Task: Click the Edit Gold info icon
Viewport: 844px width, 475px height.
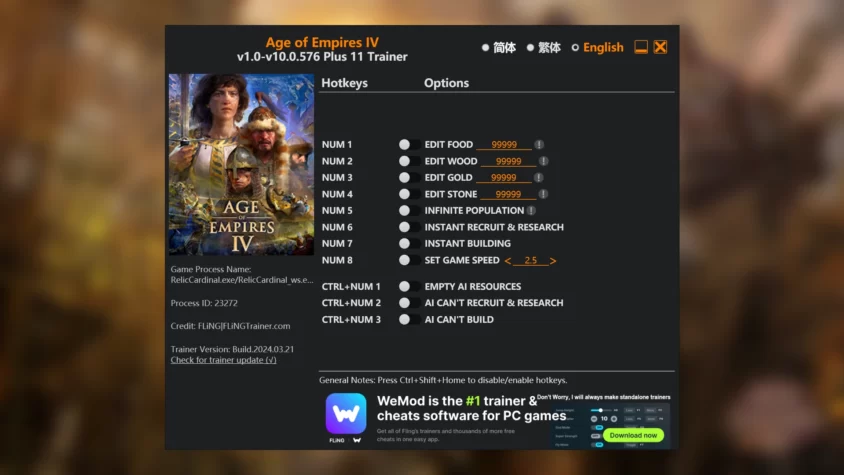Action: click(538, 177)
